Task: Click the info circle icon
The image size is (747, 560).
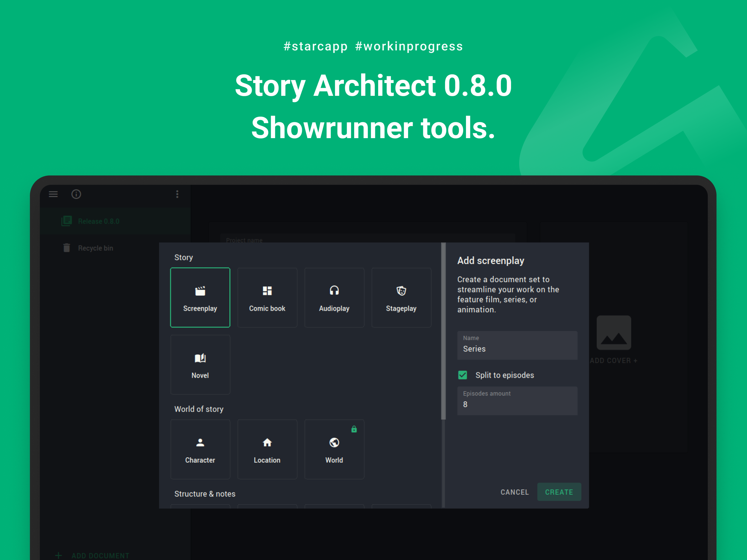Action: 76,194
